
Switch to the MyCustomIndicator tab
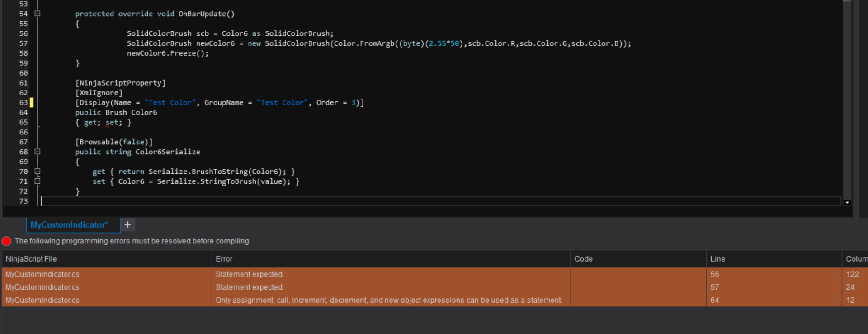pos(69,225)
